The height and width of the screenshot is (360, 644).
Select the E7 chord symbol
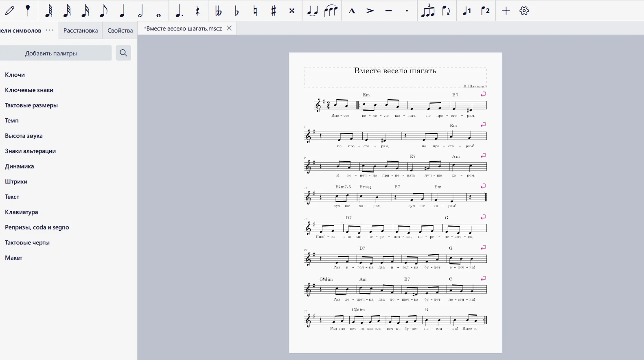pos(413,157)
